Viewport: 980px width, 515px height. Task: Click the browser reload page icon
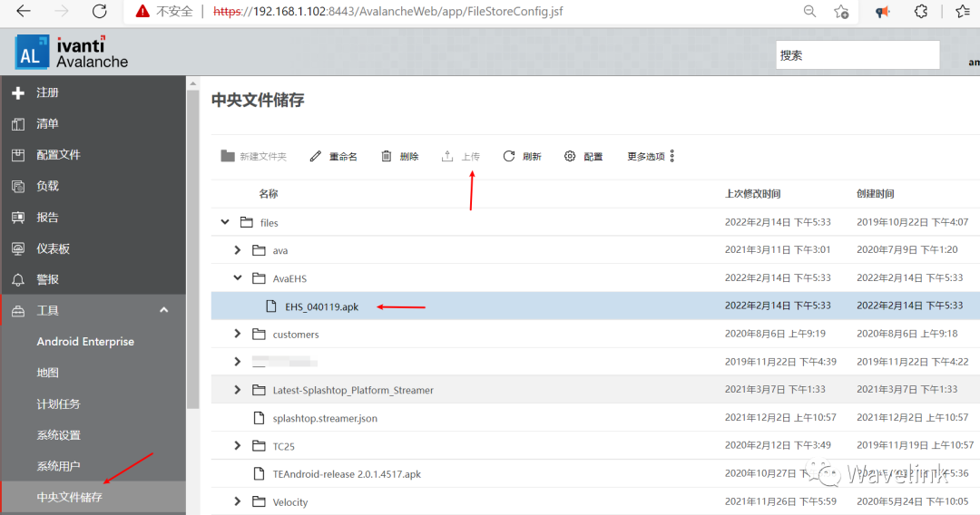[100, 12]
